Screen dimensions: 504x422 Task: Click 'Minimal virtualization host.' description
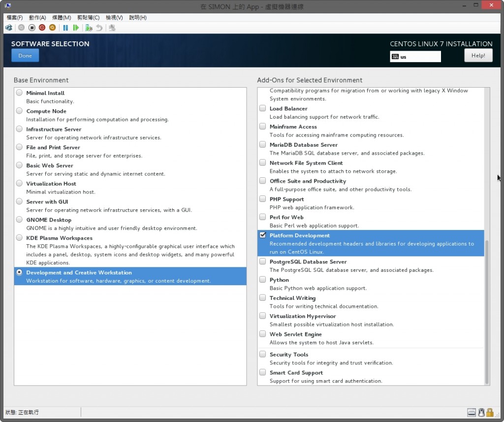coord(61,192)
